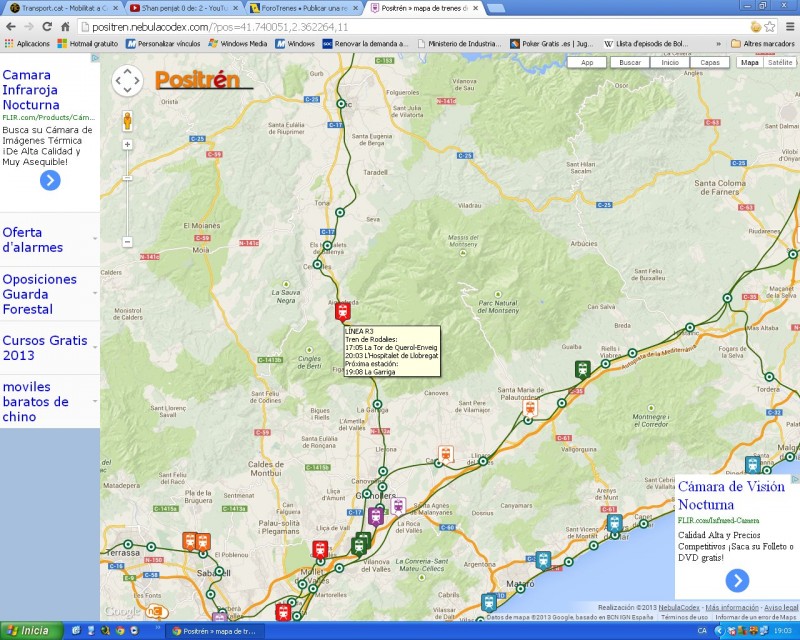Expand the moviles baratos de chino ad arrow
Screen dimensions: 800x640
pos(95,401)
